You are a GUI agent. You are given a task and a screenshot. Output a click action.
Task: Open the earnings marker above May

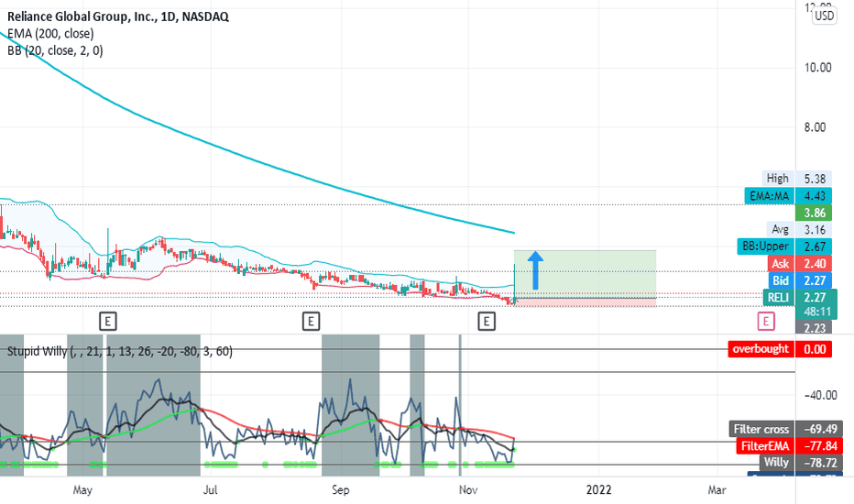click(108, 322)
